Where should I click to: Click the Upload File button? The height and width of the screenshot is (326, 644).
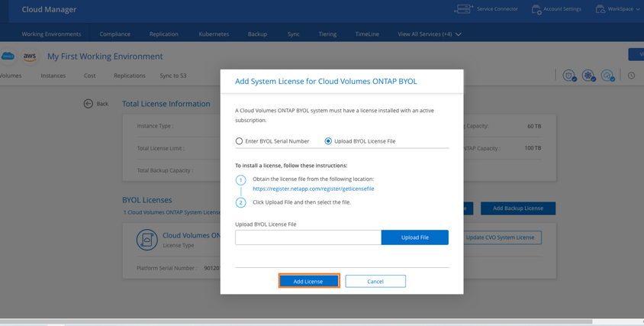(415, 237)
